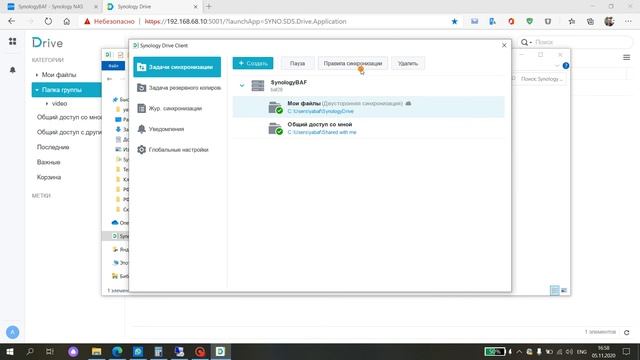Open the C:\Users\yabaf\SynologyDrive path link
Image resolution: width=640 pixels, height=360 pixels.
point(320,111)
